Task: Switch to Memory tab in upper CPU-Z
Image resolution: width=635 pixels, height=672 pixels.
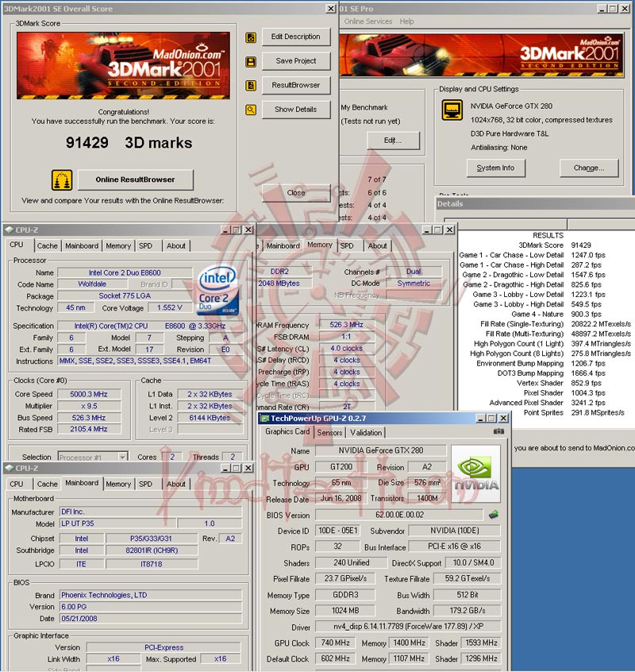Action: click(118, 246)
